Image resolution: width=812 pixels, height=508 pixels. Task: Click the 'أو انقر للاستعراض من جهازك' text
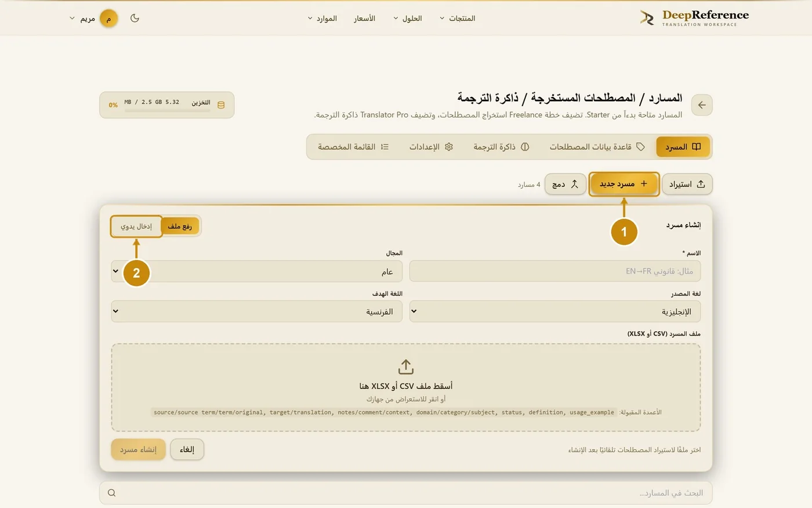[406, 399]
